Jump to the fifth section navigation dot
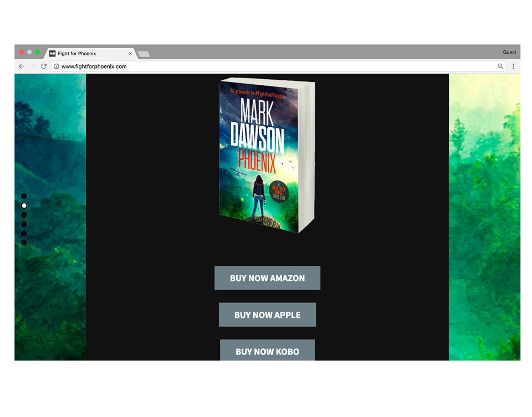This screenshot has height=417, width=532. (x=24, y=234)
